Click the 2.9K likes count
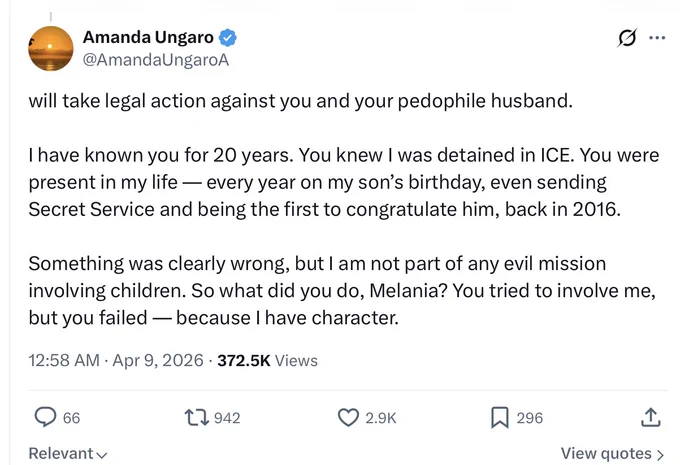This screenshot has height=465, width=680. (x=381, y=418)
